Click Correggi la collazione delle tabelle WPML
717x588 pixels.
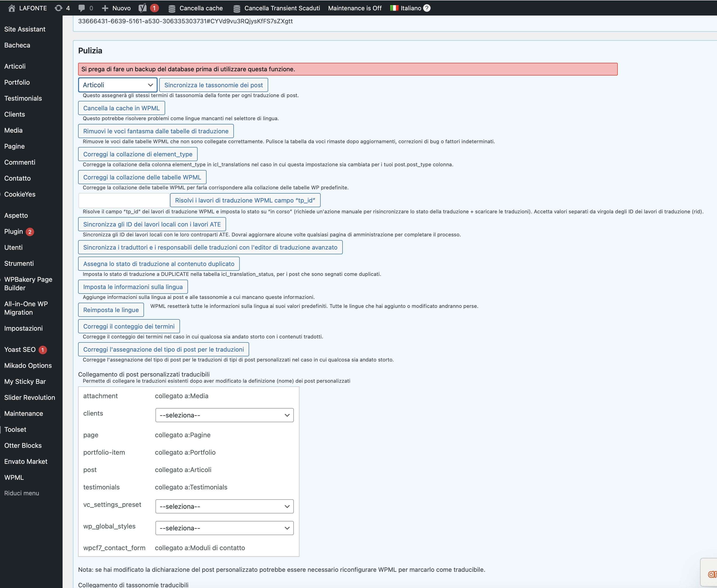142,177
